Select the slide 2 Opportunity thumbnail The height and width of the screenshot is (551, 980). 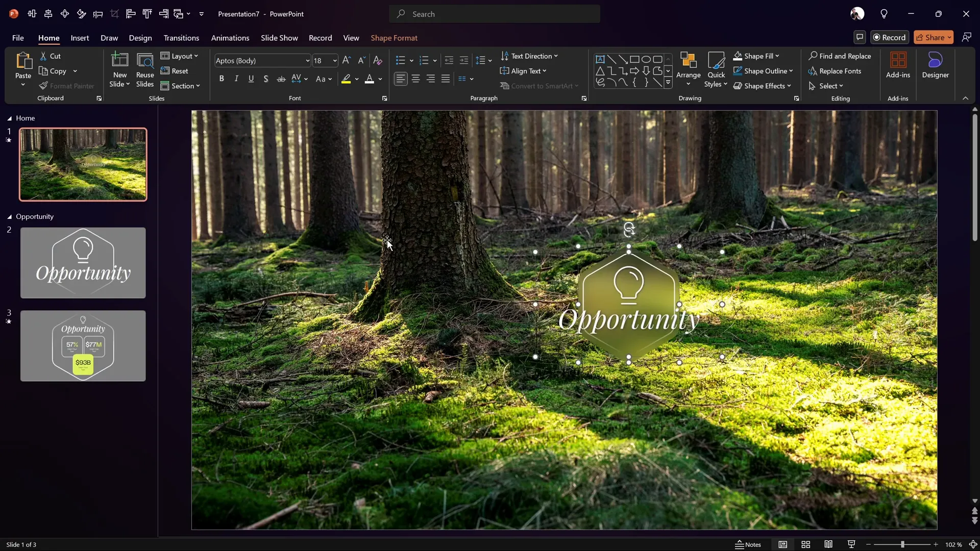click(83, 263)
